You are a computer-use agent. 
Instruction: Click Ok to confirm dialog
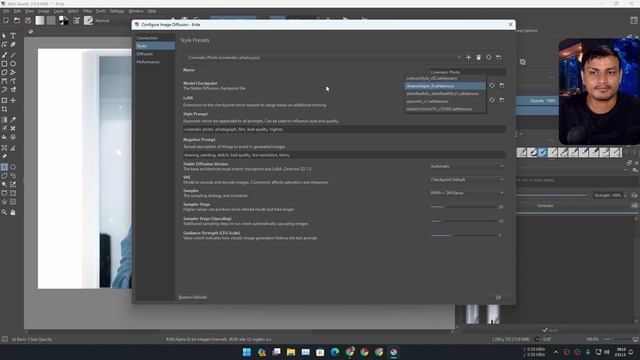[x=498, y=298]
